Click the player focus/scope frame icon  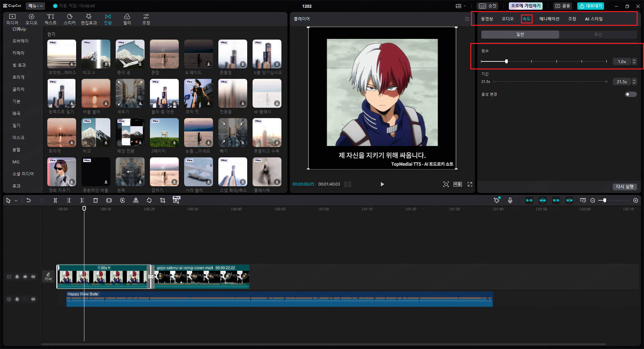pyautogui.click(x=446, y=184)
